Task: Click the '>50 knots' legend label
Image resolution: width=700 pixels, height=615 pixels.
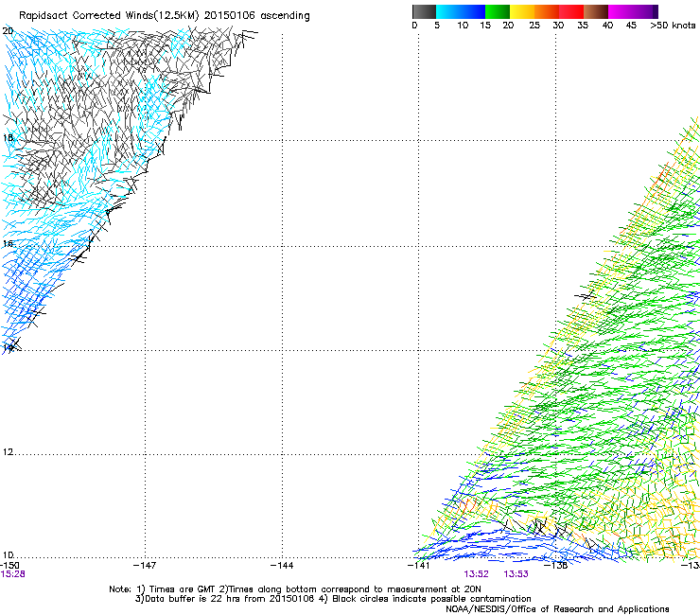Action: (x=673, y=25)
